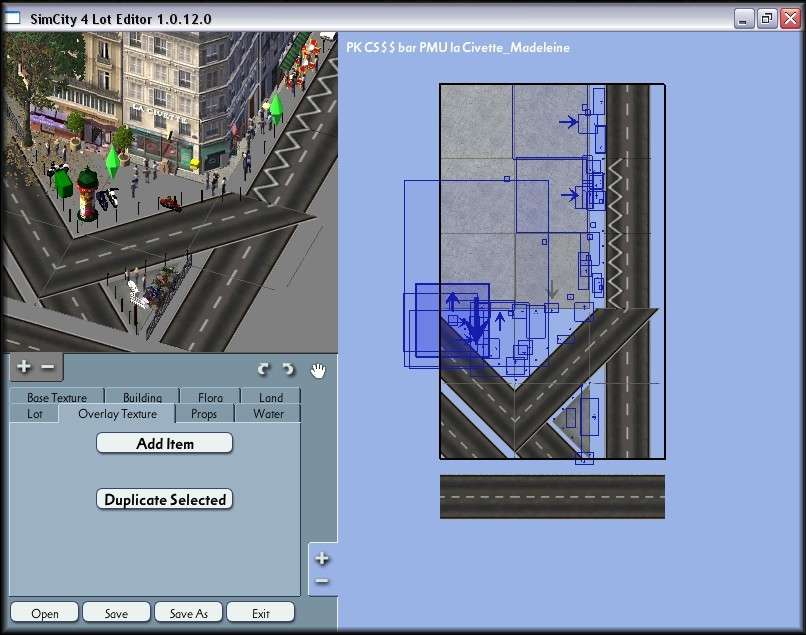Select the hand pan tool

coord(318,370)
